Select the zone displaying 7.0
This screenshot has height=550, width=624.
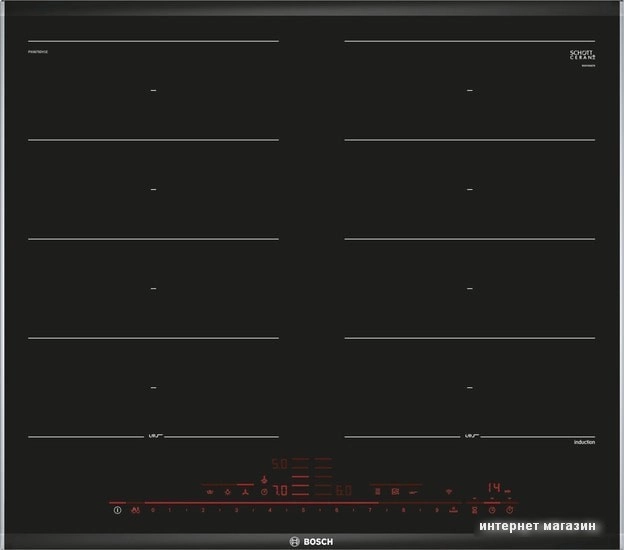tap(280, 490)
